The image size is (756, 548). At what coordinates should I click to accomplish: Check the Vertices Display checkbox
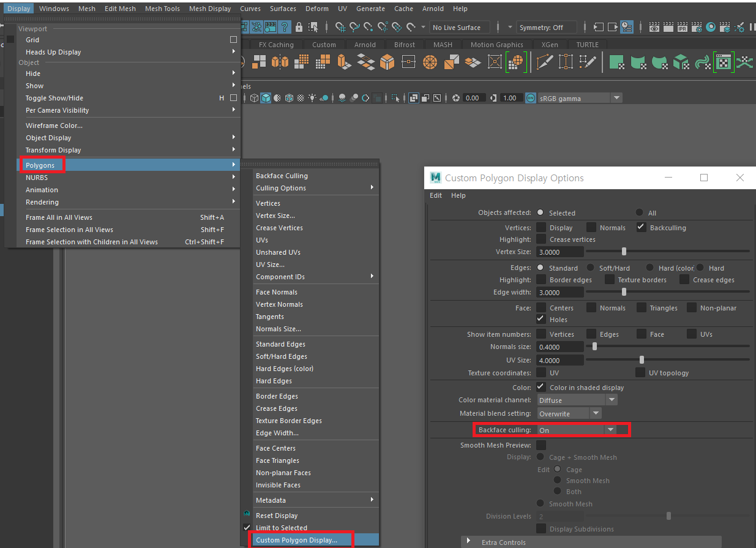point(541,227)
